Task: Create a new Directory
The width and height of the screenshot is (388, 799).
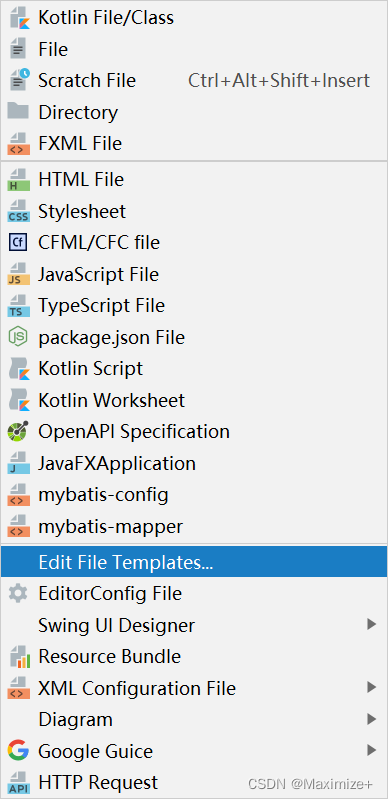Action: 194,112
